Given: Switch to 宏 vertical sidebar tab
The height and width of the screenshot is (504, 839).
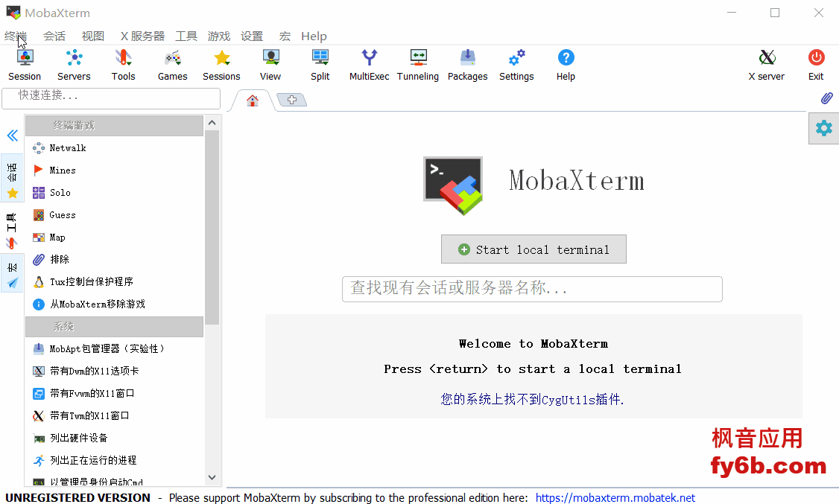Looking at the screenshot, I should 13,274.
